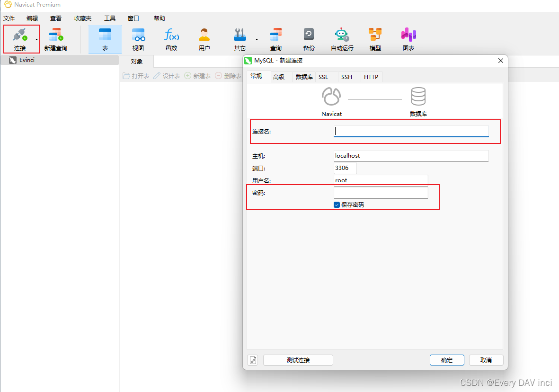Switch to the HTTP tab
This screenshot has height=392, width=559.
(x=371, y=77)
